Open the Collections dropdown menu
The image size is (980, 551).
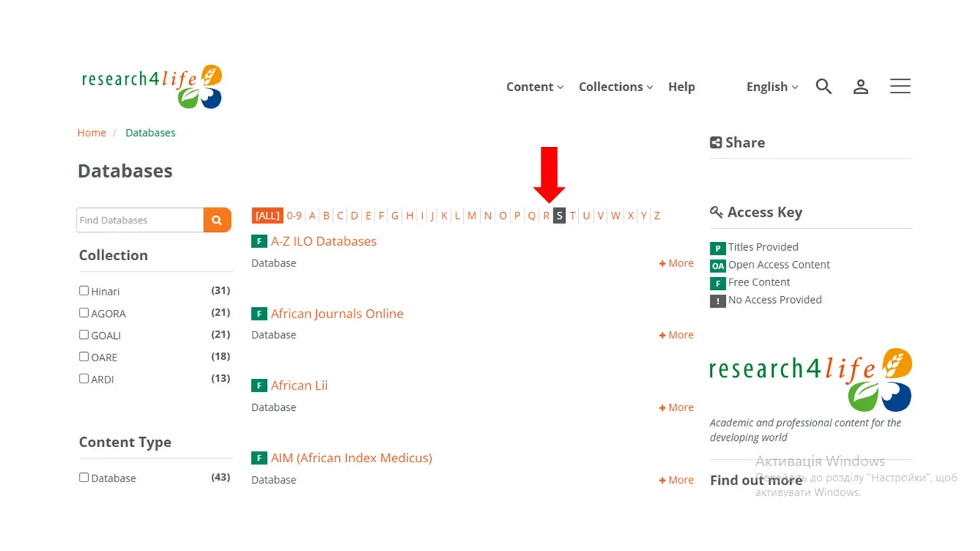(616, 86)
